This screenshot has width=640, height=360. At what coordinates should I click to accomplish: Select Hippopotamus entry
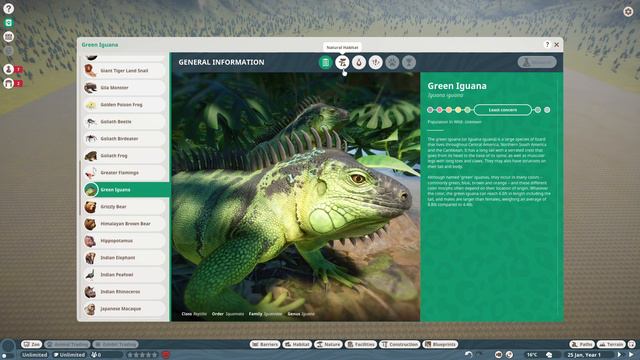click(124, 241)
